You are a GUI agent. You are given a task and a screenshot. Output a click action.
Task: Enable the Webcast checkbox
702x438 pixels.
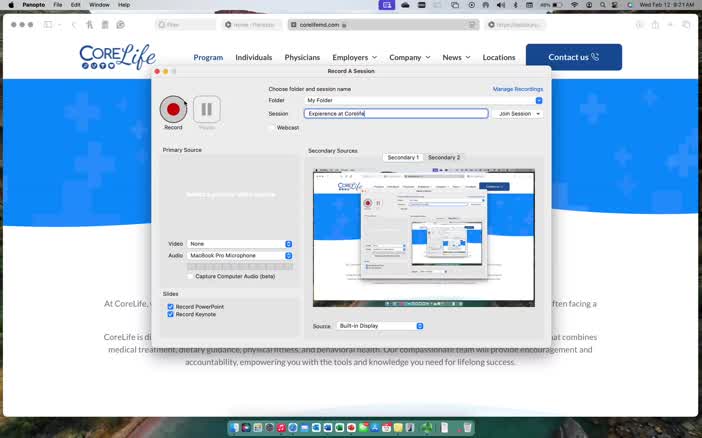[x=272, y=128]
